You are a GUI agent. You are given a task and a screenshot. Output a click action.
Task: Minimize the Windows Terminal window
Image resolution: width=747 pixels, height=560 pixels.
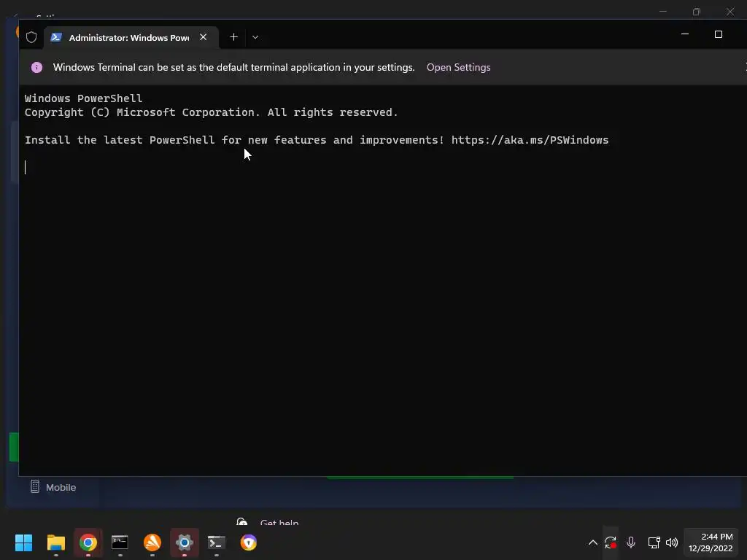click(x=685, y=34)
